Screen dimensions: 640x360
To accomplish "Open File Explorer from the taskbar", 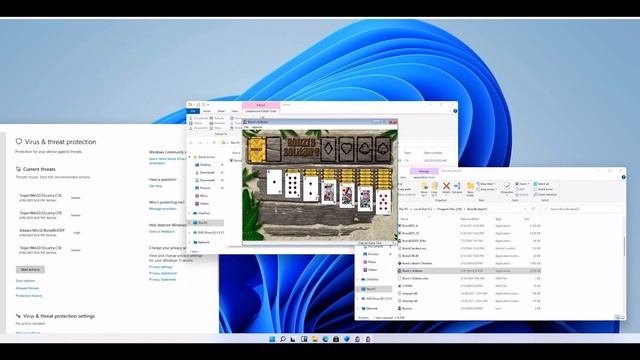I will click(x=315, y=339).
